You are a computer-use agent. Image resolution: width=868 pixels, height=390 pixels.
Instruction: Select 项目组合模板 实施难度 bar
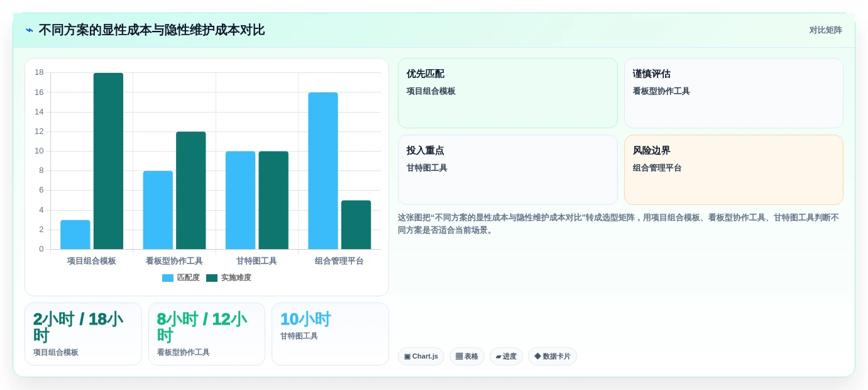point(108,161)
